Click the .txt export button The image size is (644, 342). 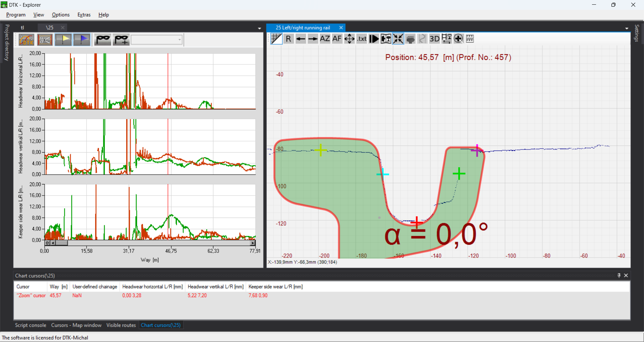(x=362, y=39)
